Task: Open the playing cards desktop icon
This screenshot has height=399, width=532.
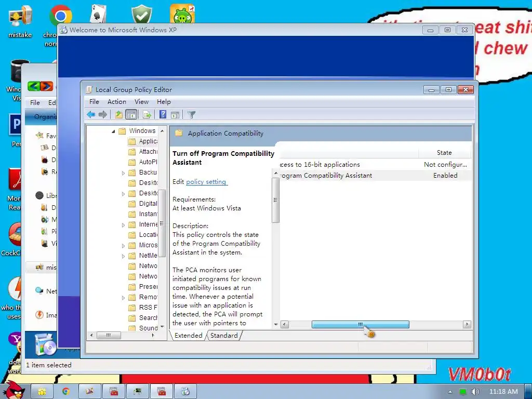Action: (x=98, y=14)
